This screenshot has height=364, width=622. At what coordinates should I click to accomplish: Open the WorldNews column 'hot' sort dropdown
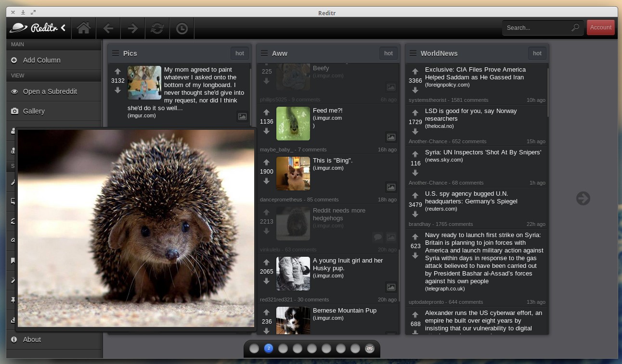click(x=537, y=53)
